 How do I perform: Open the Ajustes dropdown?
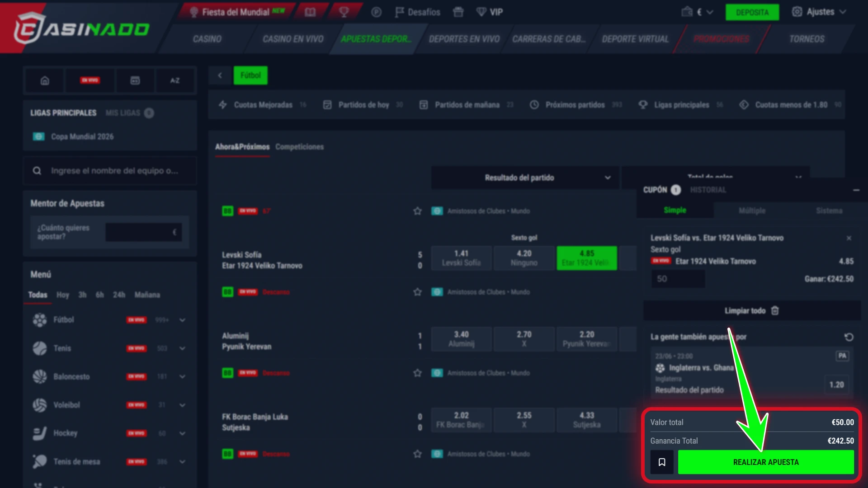click(x=819, y=12)
